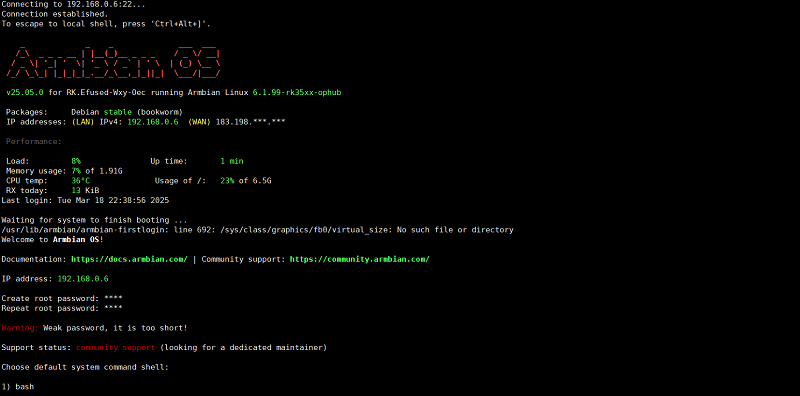Click the RX today value '13 KiB'

[85, 190]
